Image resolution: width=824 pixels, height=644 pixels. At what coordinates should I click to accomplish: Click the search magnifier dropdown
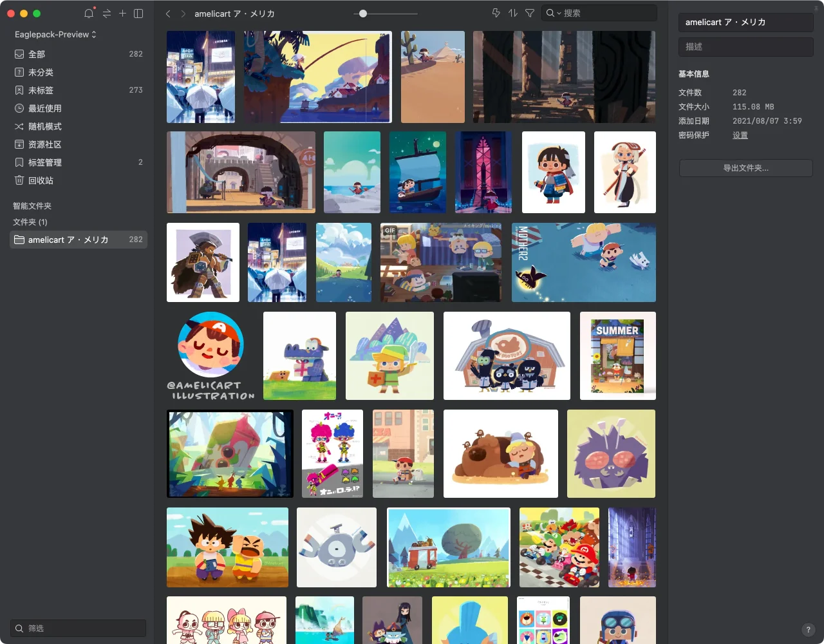[x=553, y=13]
